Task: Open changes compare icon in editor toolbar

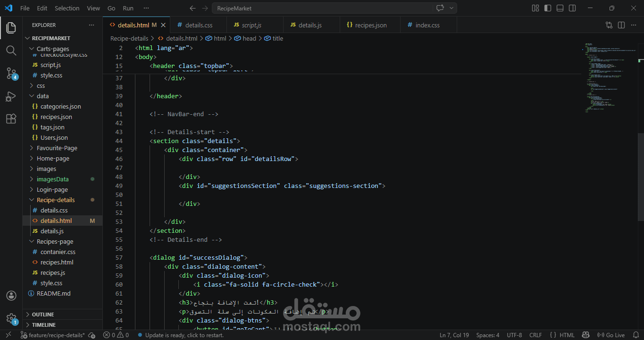Action: [609, 25]
